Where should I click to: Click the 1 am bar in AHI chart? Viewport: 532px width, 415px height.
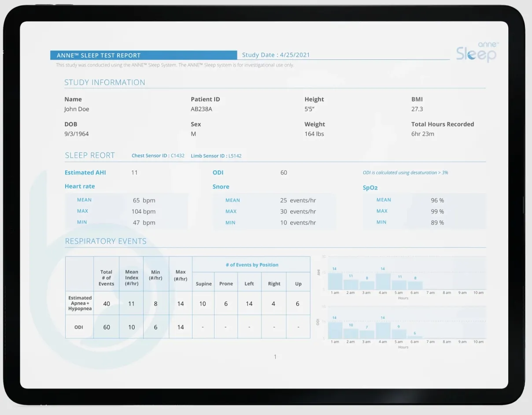coord(335,281)
